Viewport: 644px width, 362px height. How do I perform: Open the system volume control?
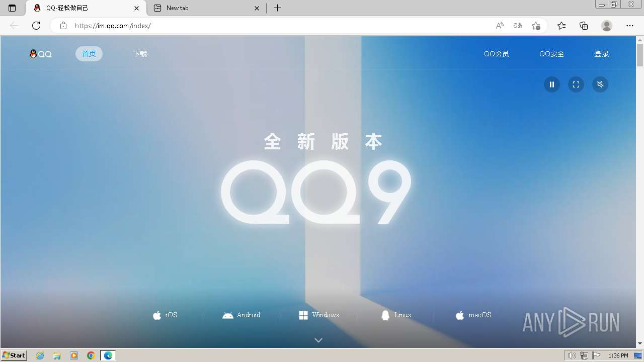click(572, 355)
